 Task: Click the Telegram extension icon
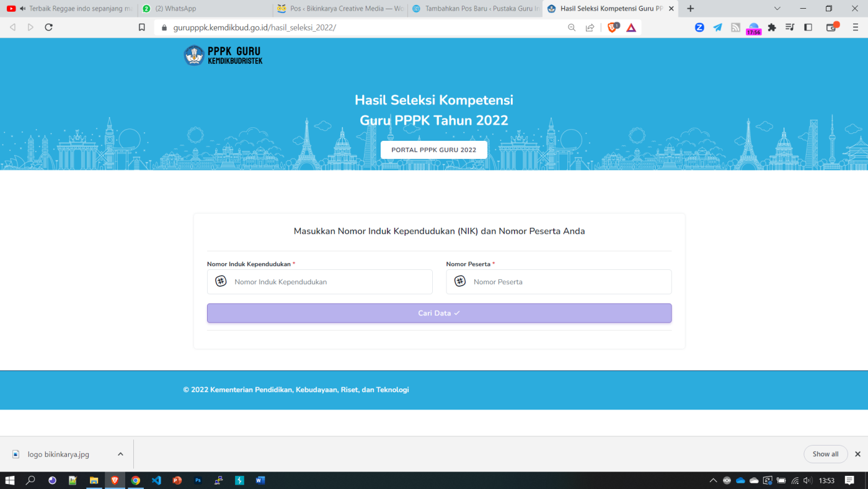click(x=717, y=27)
